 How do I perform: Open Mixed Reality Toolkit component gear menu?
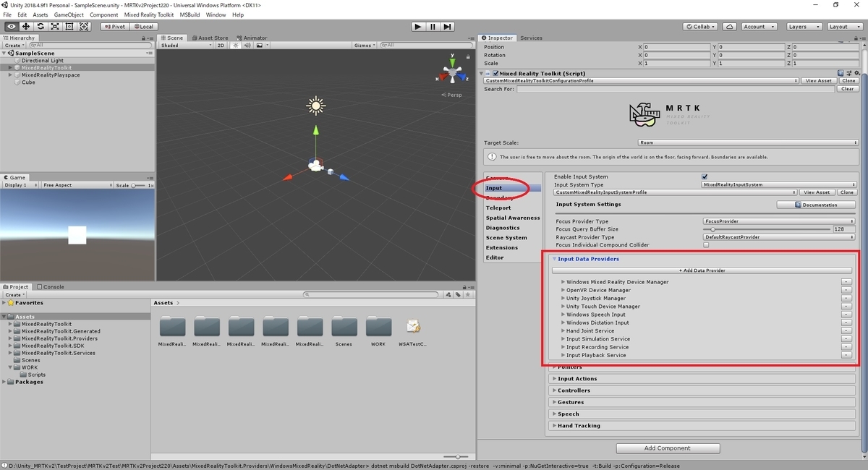856,73
